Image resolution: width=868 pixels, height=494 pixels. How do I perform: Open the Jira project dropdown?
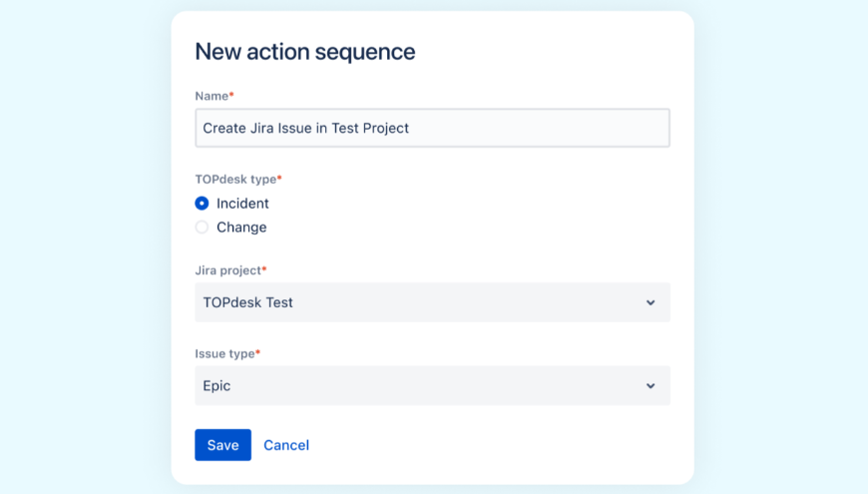(432, 302)
